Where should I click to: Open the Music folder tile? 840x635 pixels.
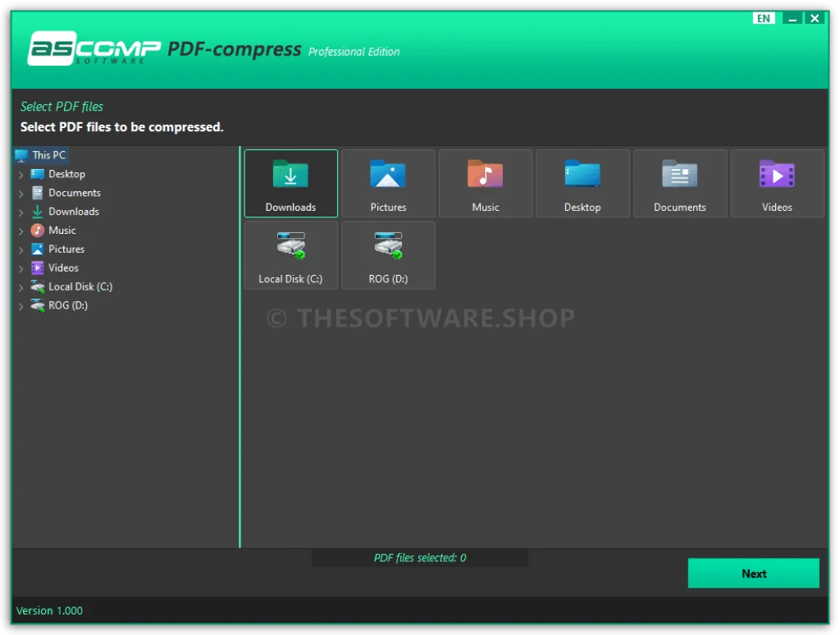coord(486,183)
